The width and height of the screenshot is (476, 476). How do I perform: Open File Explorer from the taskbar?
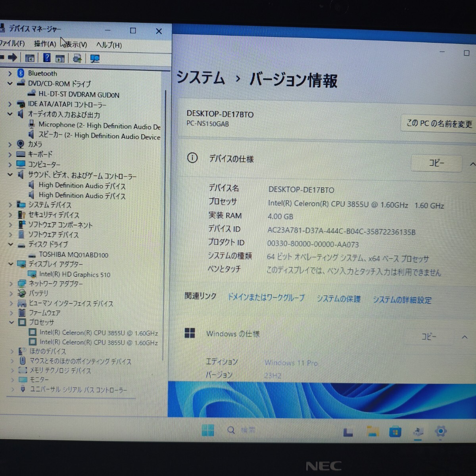coord(372,431)
